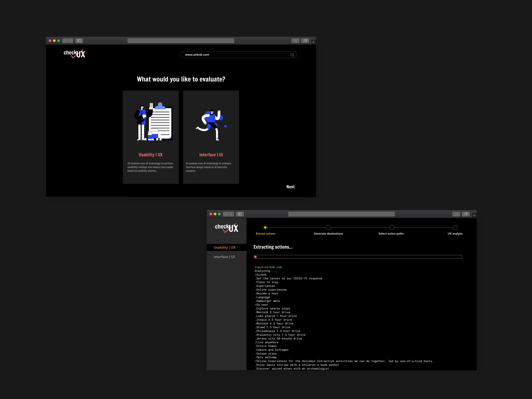
Task: Click the '.Pets welcome' log line
Action: point(266,357)
